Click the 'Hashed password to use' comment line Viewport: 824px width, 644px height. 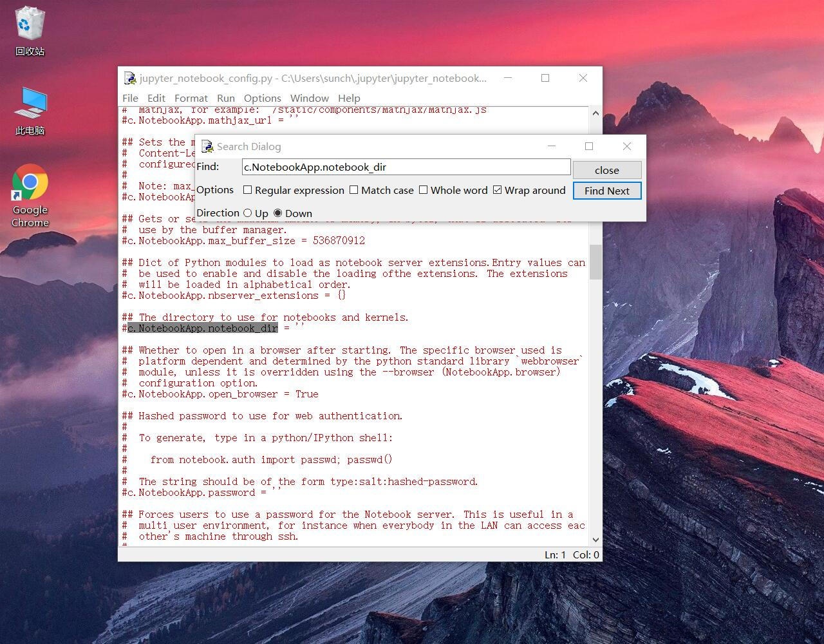(x=262, y=416)
